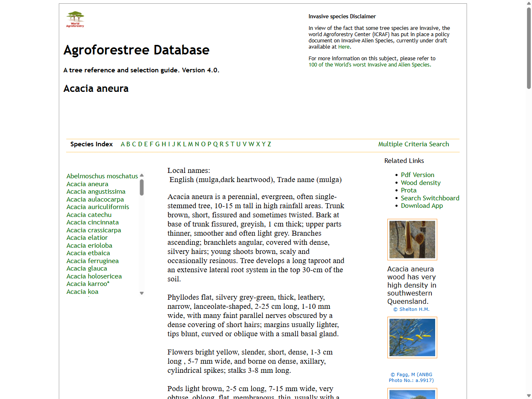Open Acacia karroo* species page
This screenshot has width=532, height=399.
coord(88,284)
